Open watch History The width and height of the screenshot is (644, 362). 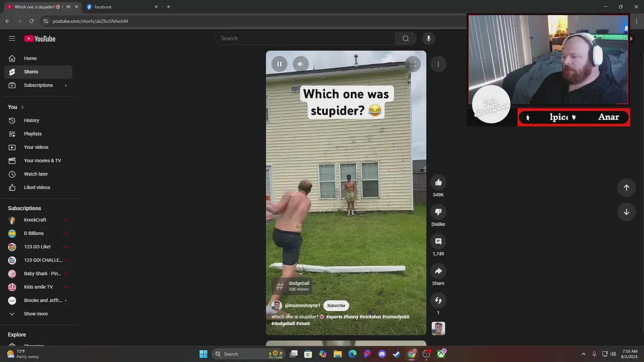(38, 121)
